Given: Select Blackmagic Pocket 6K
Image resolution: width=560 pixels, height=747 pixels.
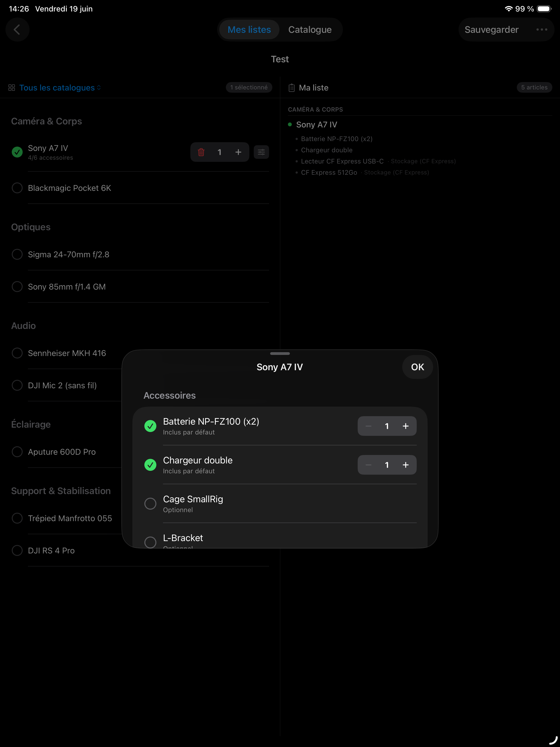Looking at the screenshot, I should point(17,188).
